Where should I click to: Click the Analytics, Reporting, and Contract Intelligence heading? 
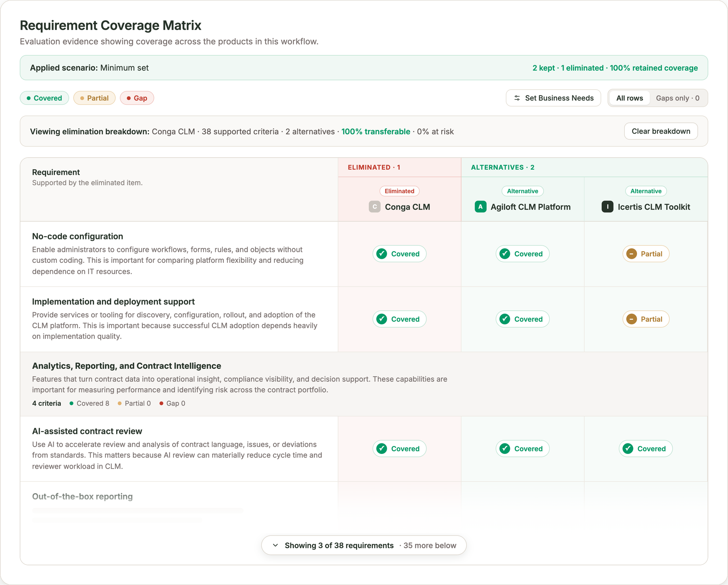coord(127,366)
